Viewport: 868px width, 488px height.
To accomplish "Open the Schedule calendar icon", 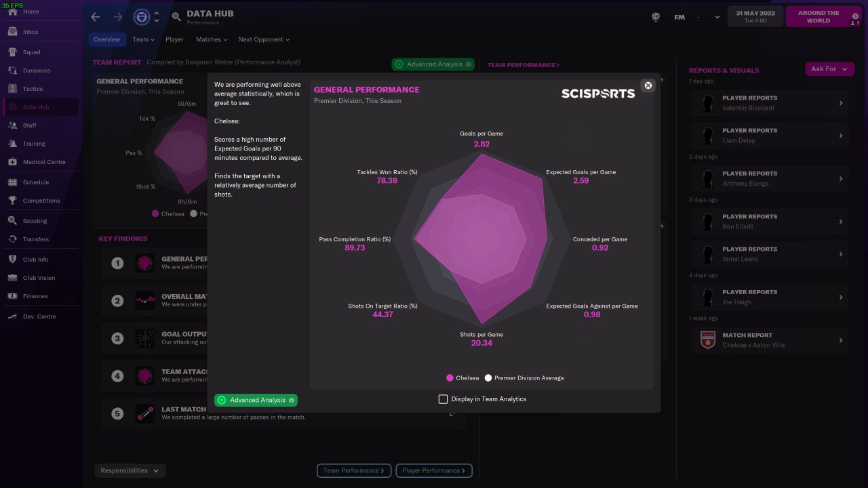I will (x=12, y=182).
